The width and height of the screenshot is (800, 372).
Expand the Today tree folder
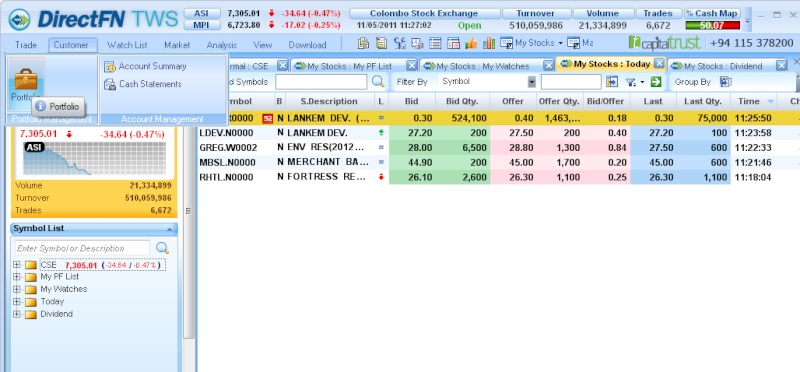click(x=17, y=302)
